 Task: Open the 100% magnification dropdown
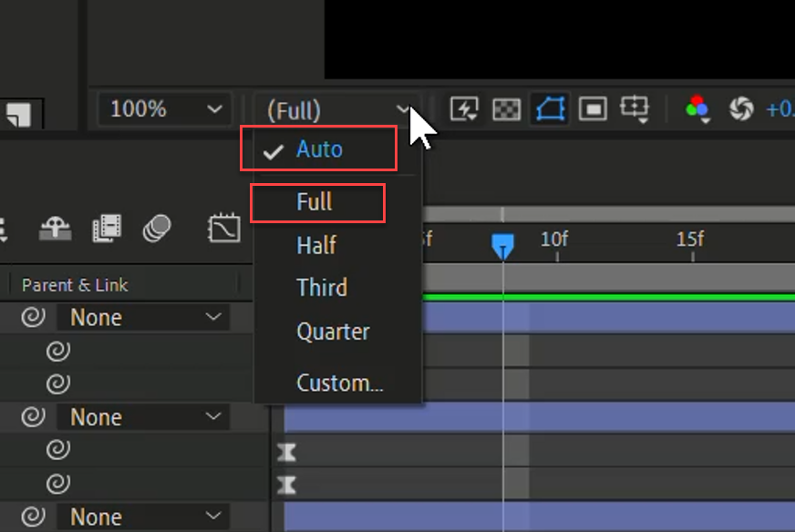coord(165,110)
